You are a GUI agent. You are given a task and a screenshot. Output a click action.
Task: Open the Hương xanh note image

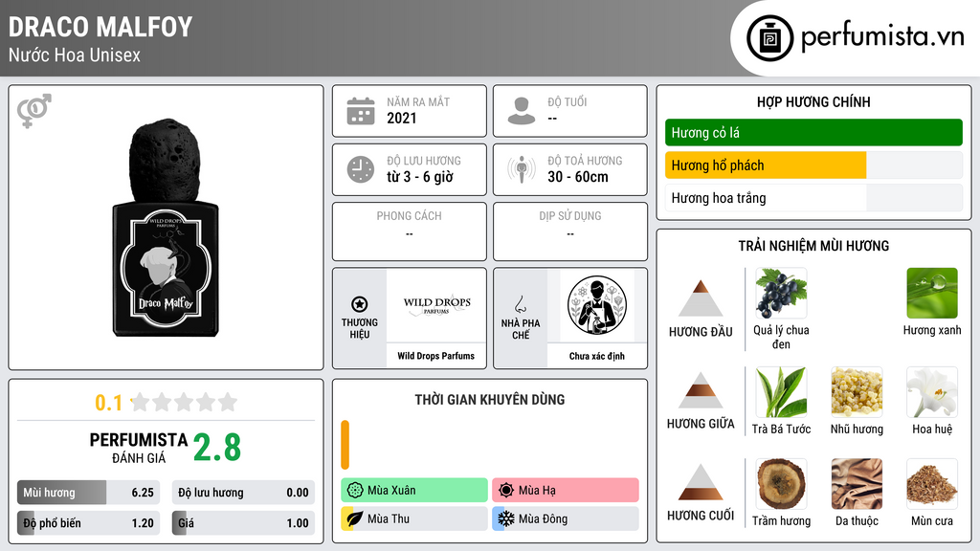[x=932, y=294]
